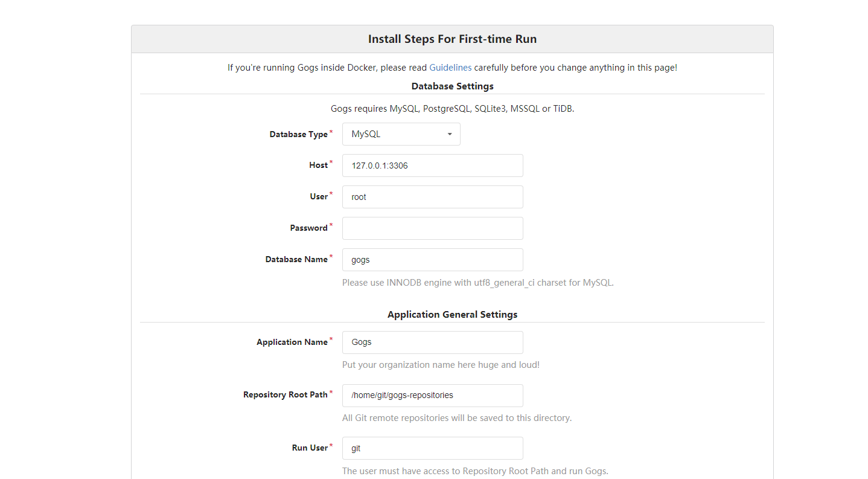Focus the empty Password field
This screenshot has width=868, height=479.
[x=432, y=228]
